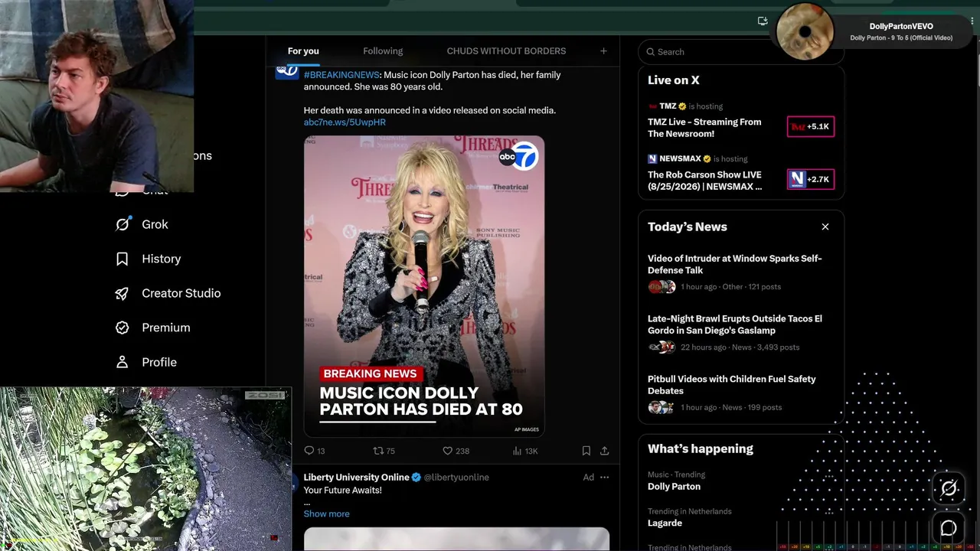The width and height of the screenshot is (980, 551).
Task: Open Profile in the left navigation
Action: tap(145, 362)
